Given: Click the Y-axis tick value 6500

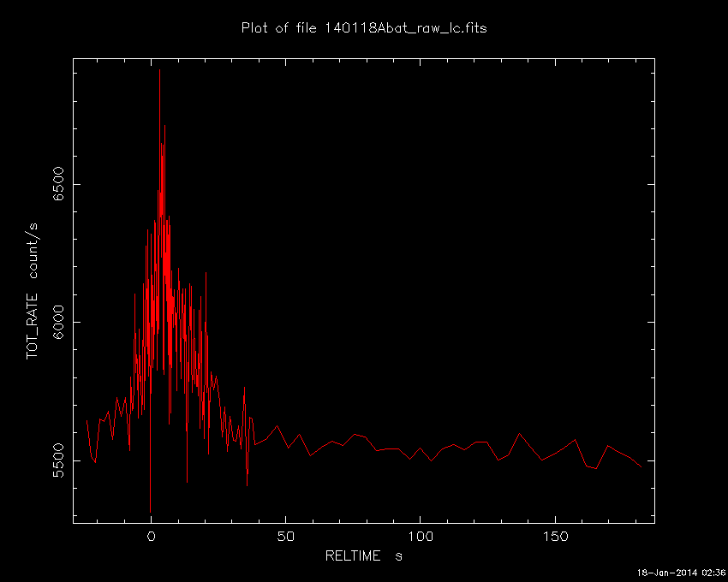Looking at the screenshot, I should click(59, 184).
